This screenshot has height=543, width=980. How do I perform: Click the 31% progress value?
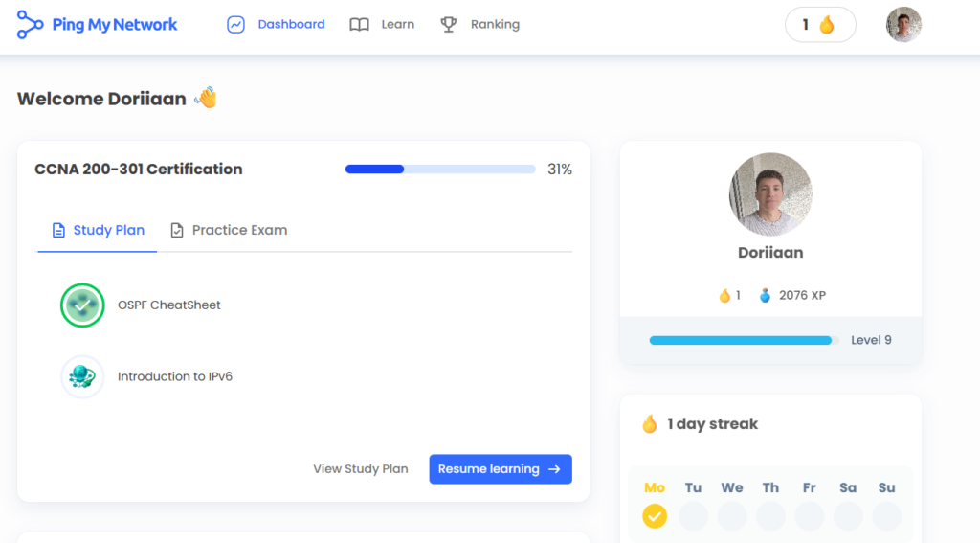559,170
